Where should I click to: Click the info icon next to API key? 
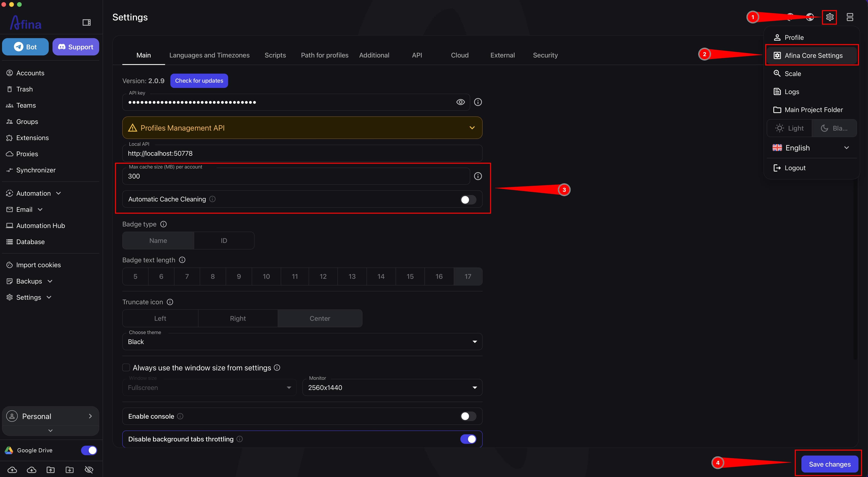(478, 102)
